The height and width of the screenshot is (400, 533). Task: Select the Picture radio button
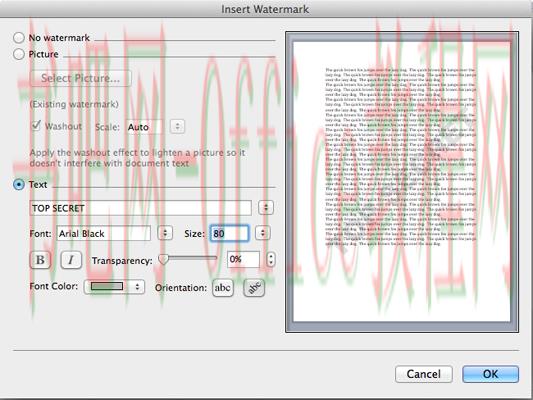click(19, 54)
